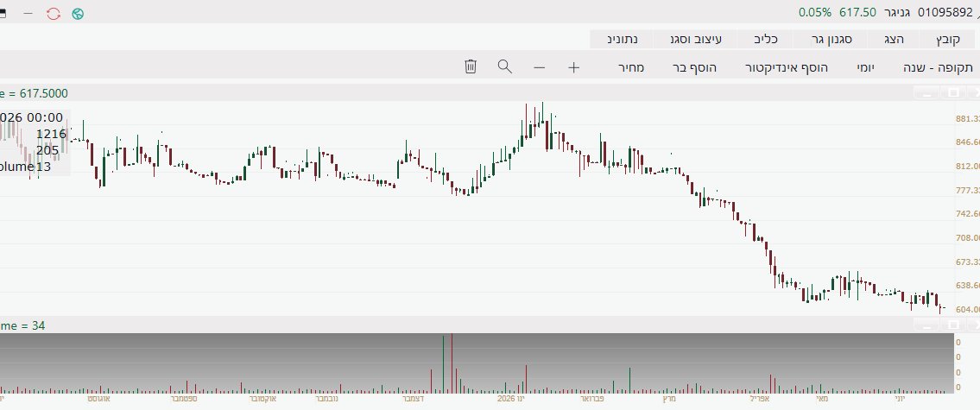The height and width of the screenshot is (410, 980).
Task: Open the נתונינ data menu
Action: tap(622, 39)
